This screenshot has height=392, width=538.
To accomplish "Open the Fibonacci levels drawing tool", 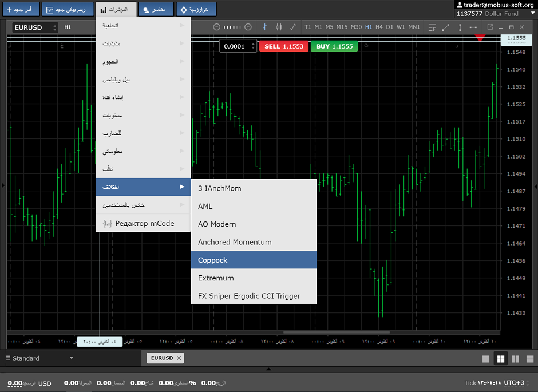I will 432,27.
